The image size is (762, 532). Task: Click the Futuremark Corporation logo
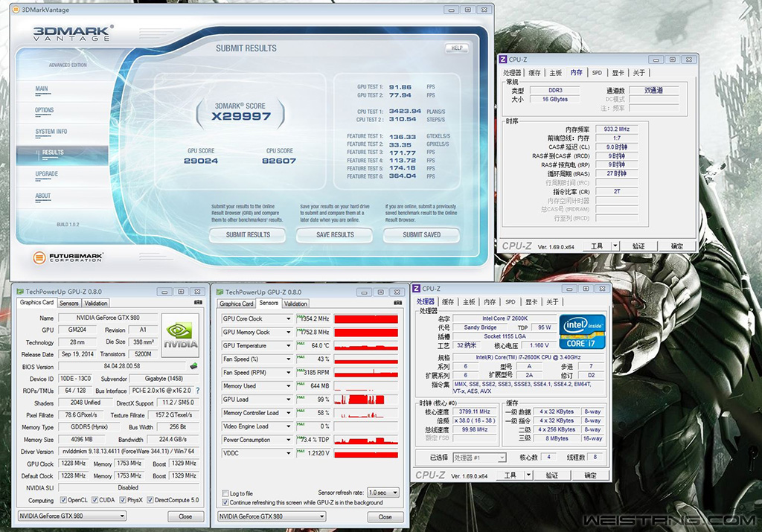coord(68,257)
